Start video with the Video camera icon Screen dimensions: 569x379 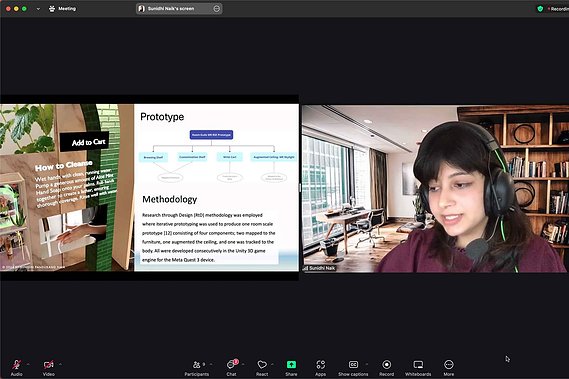pyautogui.click(x=48, y=364)
